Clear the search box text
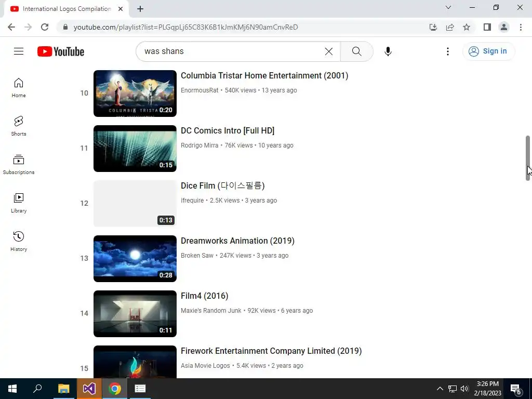The height and width of the screenshot is (399, 532). pos(328,51)
